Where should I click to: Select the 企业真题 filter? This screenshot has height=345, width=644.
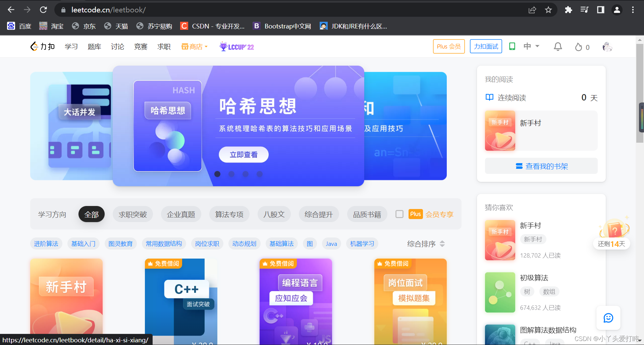181,214
